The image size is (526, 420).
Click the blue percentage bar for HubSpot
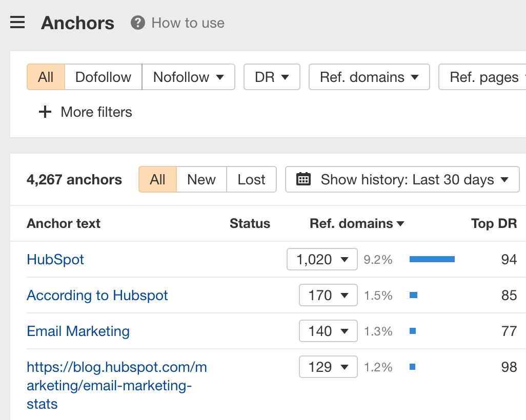(432, 259)
